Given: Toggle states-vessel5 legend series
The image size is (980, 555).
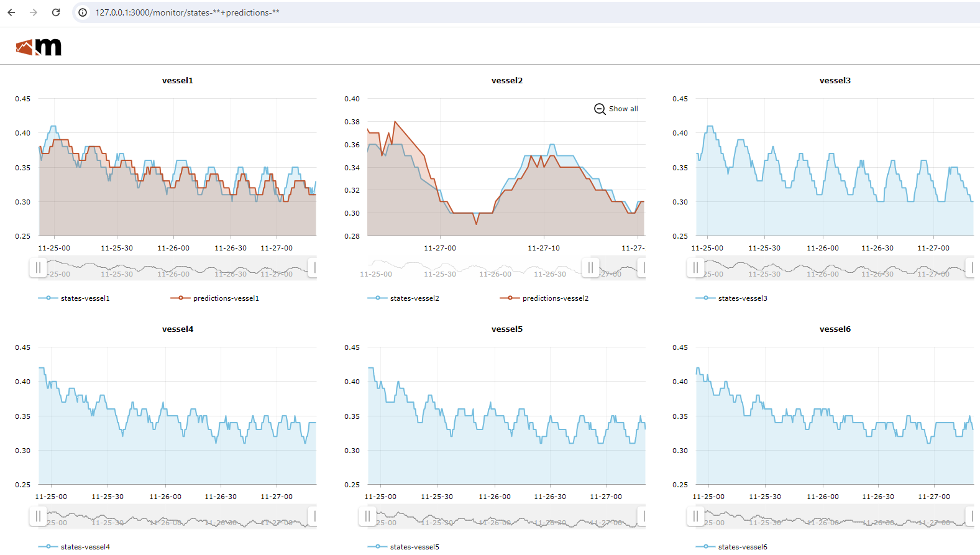Looking at the screenshot, I should 403,547.
